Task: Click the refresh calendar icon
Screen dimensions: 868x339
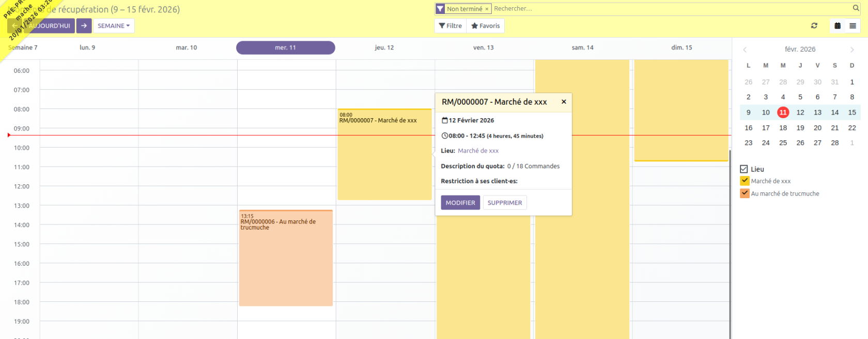Action: coord(814,26)
